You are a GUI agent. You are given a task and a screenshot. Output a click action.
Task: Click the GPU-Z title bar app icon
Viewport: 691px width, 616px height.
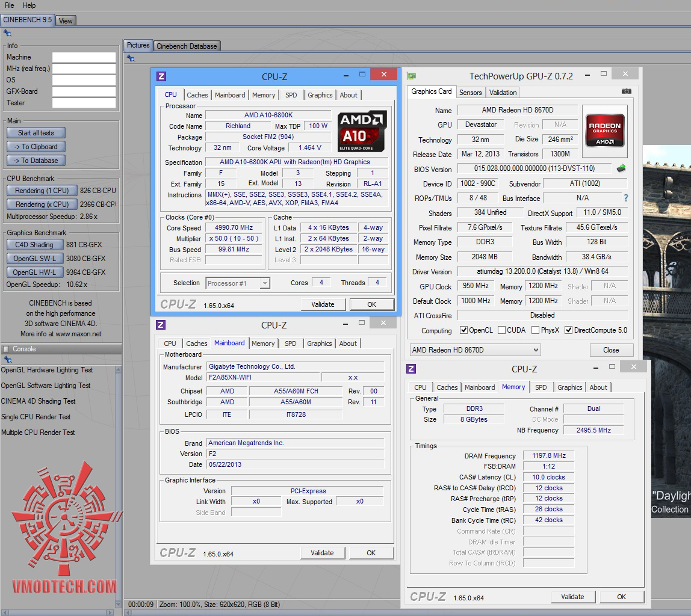(412, 76)
